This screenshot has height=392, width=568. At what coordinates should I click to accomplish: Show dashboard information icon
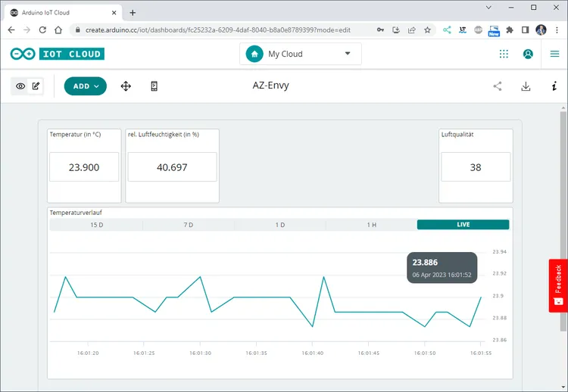(554, 86)
